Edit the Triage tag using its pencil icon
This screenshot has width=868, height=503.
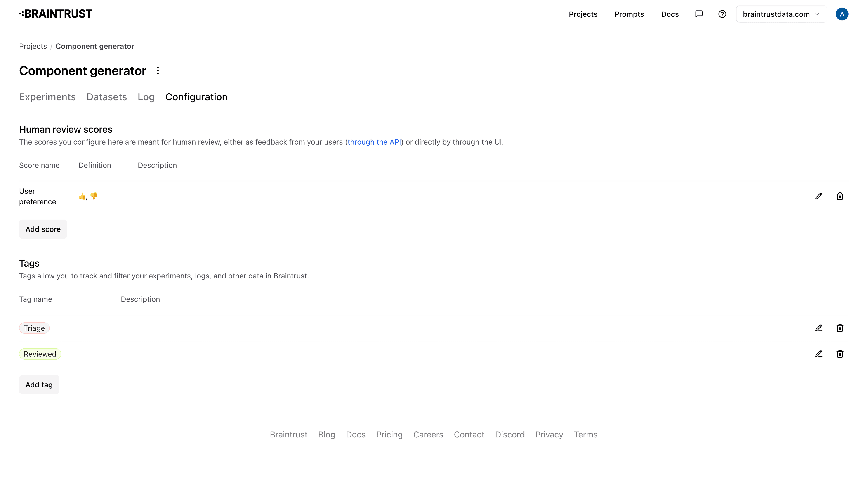(819, 328)
